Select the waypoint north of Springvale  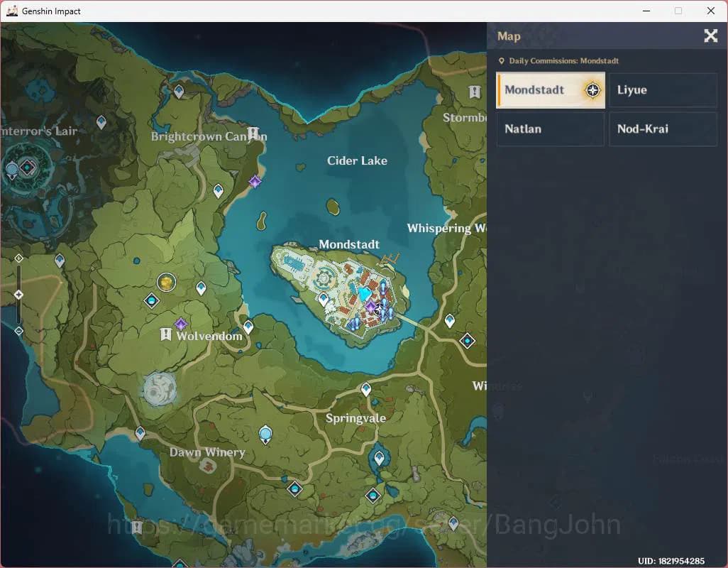(x=366, y=389)
